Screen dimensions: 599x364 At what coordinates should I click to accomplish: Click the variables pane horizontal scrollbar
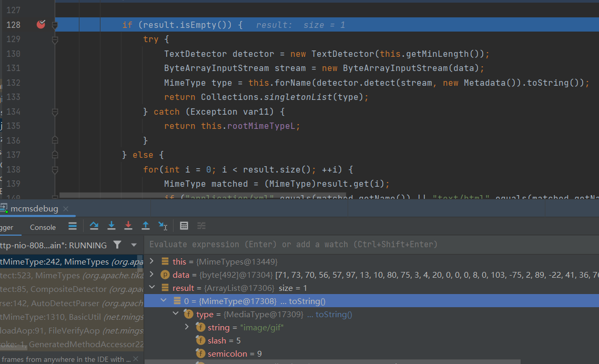coord(332,362)
